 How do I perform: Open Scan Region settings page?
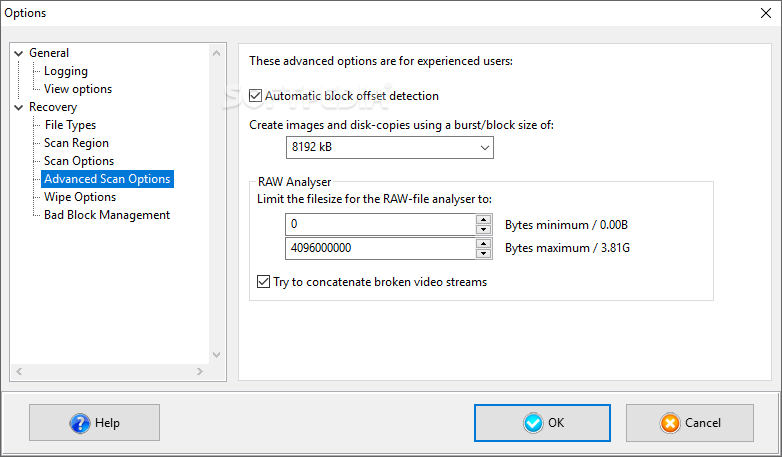click(x=76, y=143)
